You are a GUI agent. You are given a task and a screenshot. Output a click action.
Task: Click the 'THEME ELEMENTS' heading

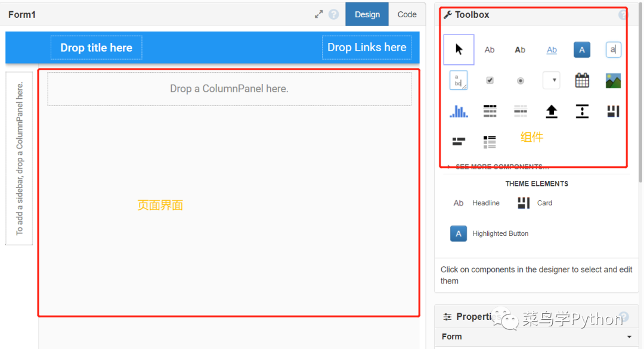point(537,183)
